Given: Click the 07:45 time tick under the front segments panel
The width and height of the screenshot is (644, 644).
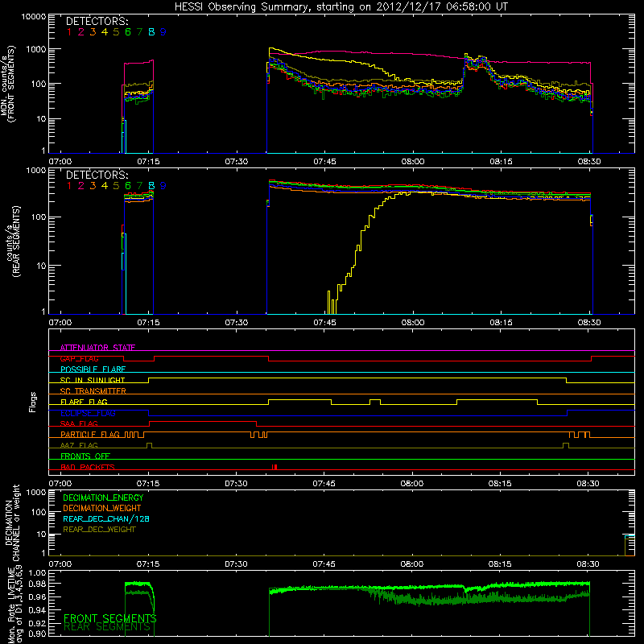Looking at the screenshot, I should pyautogui.click(x=324, y=161).
